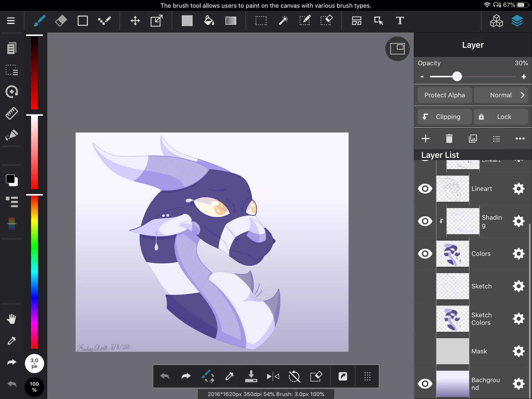Select the Eyedropper in left sidebar
Image resolution: width=532 pixels, height=399 pixels.
click(x=12, y=341)
